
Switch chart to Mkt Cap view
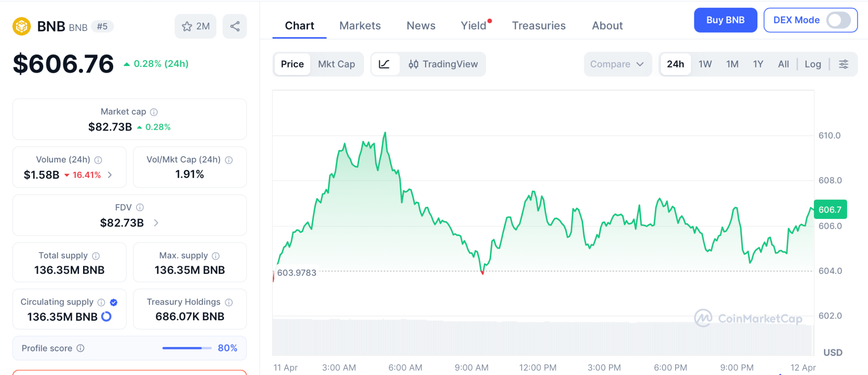[337, 64]
